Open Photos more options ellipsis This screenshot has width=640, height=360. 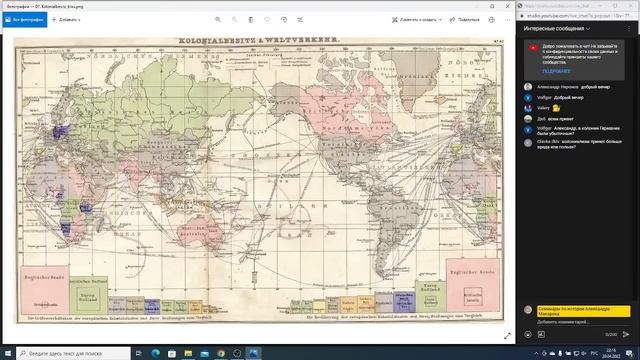point(507,20)
